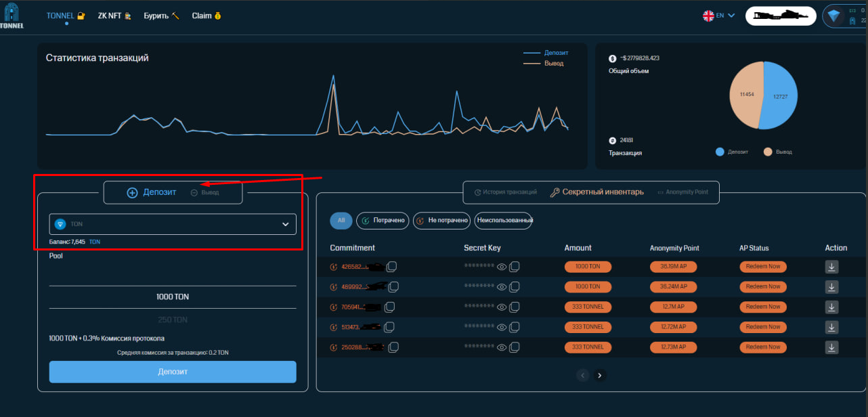This screenshot has width=868, height=417.
Task: Click the redacted wallet address button
Action: click(x=779, y=16)
